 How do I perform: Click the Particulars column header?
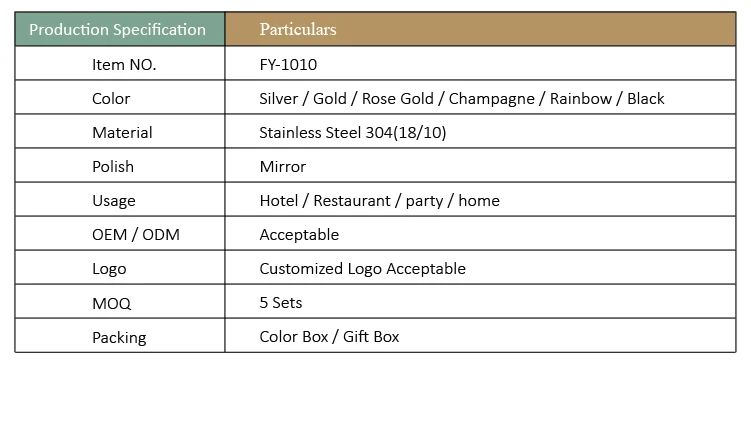click(298, 29)
